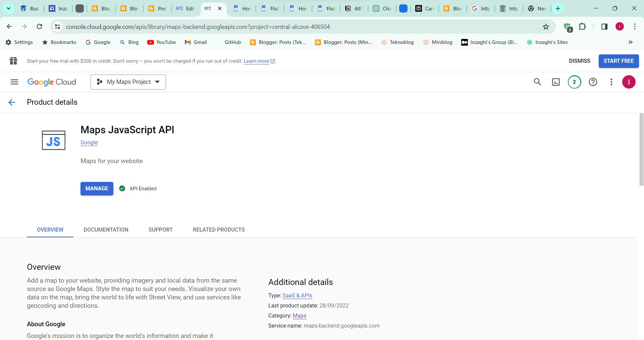Screen dimensions: 644x340
Task: Switch to the RELATED PRODUCTS tab
Action: [x=219, y=230]
